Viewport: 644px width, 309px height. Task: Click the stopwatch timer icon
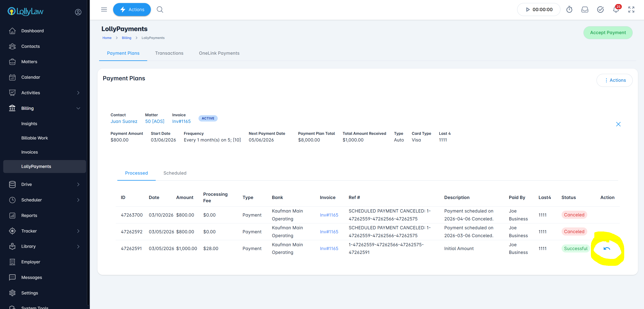pos(569,10)
